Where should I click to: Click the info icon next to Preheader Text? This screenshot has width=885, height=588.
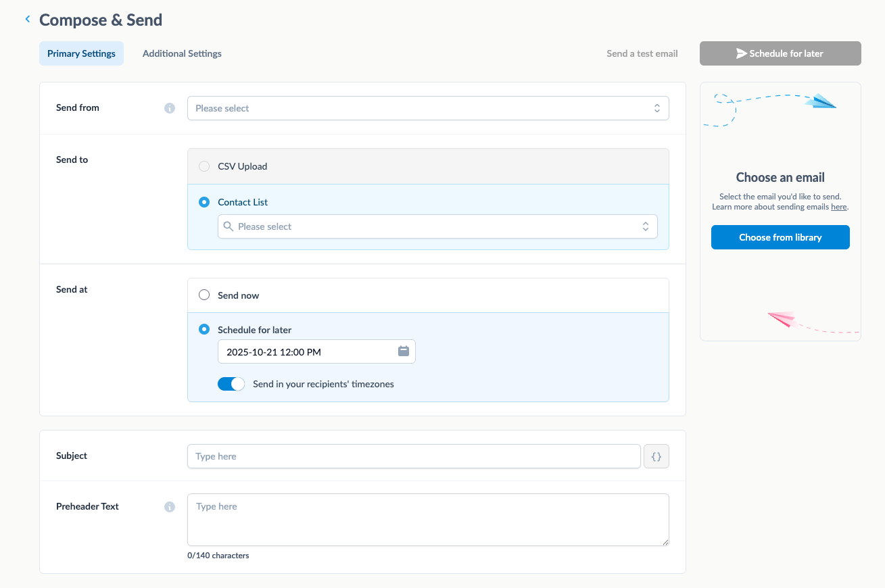click(x=170, y=507)
